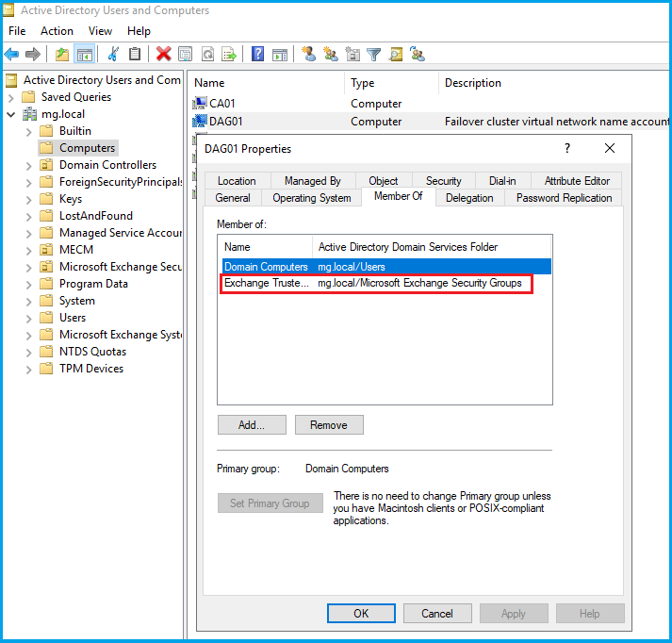The width and height of the screenshot is (672, 643).
Task: Click the Add... button
Action: pyautogui.click(x=251, y=425)
